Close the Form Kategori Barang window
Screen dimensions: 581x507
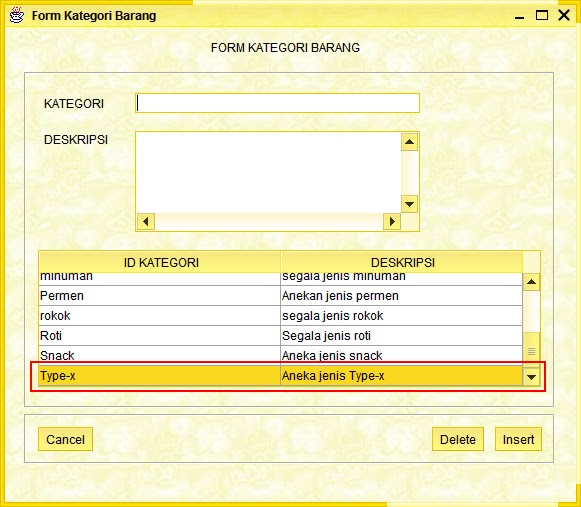tap(564, 15)
